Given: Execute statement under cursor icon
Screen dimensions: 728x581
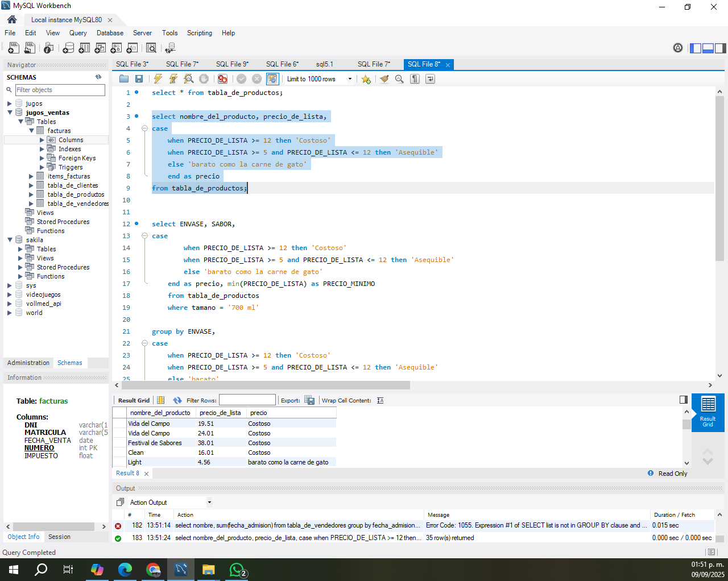Looking at the screenshot, I should (173, 79).
